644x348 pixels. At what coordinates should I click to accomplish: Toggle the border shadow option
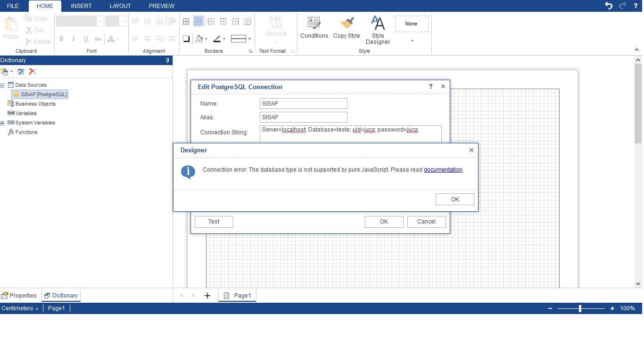pos(186,39)
